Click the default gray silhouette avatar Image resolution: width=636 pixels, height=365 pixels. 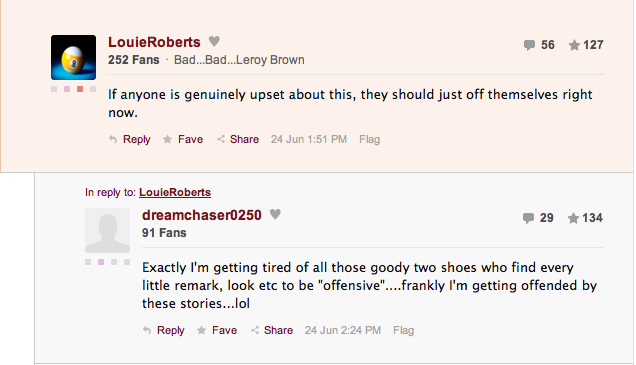point(107,230)
